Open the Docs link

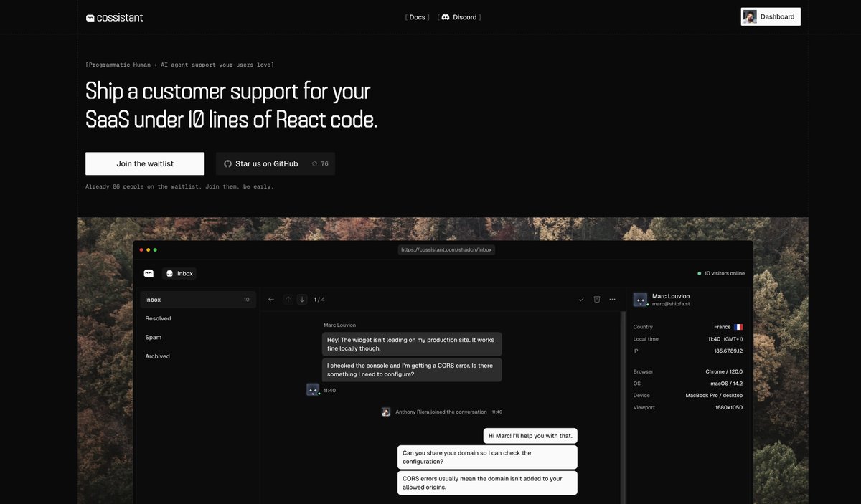click(x=417, y=17)
